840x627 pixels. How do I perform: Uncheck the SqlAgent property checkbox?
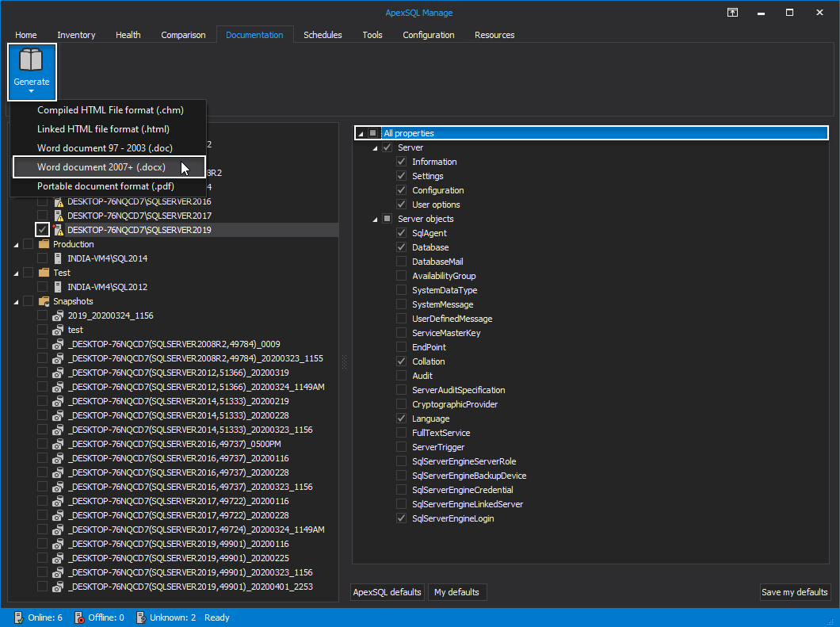pyautogui.click(x=401, y=232)
